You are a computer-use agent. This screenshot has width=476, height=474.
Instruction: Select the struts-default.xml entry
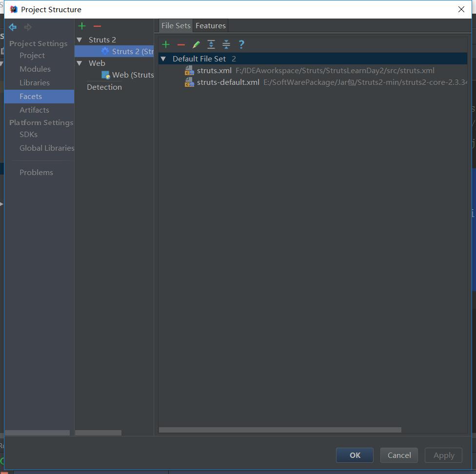[313, 82]
